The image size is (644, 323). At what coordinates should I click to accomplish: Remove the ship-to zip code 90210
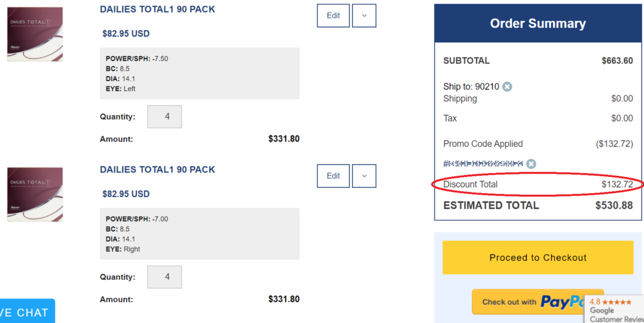pos(507,87)
